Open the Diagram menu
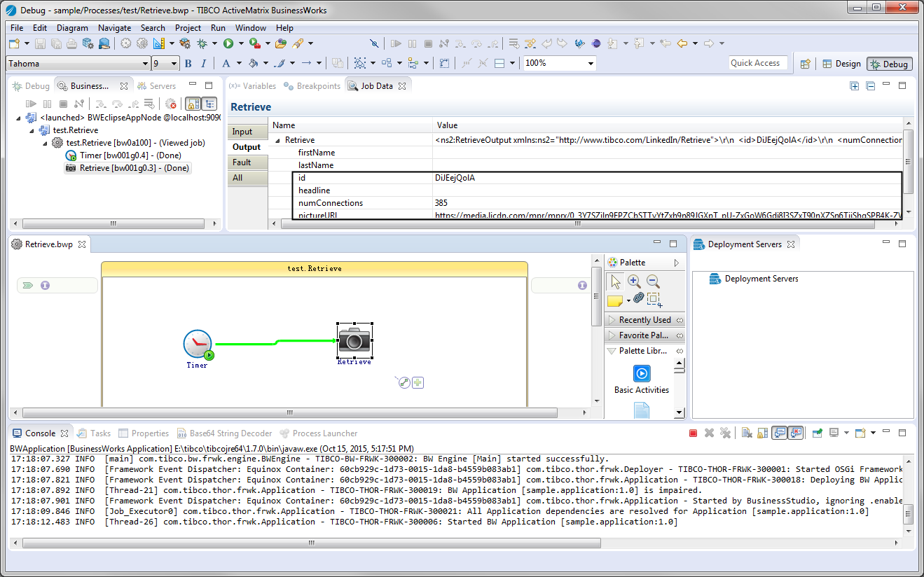Viewport: 924px width, 577px height. (x=73, y=28)
